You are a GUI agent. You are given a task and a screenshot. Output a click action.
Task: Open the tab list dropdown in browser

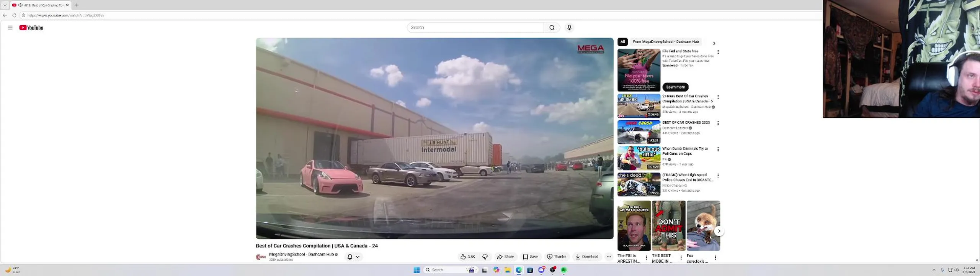pos(5,5)
